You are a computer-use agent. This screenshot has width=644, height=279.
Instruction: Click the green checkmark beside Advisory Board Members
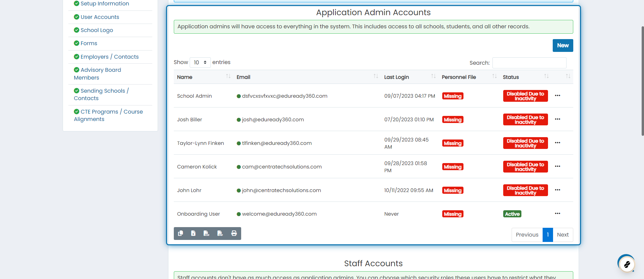pyautogui.click(x=76, y=70)
